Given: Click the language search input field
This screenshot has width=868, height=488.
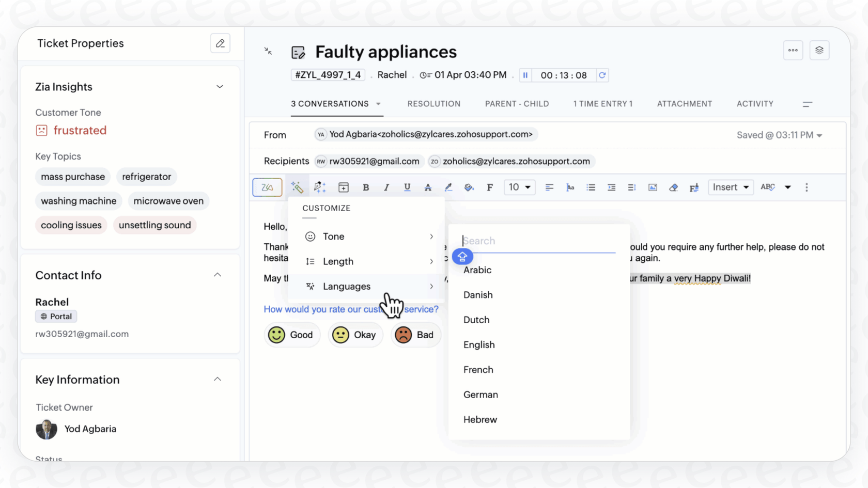Looking at the screenshot, I should pos(537,241).
